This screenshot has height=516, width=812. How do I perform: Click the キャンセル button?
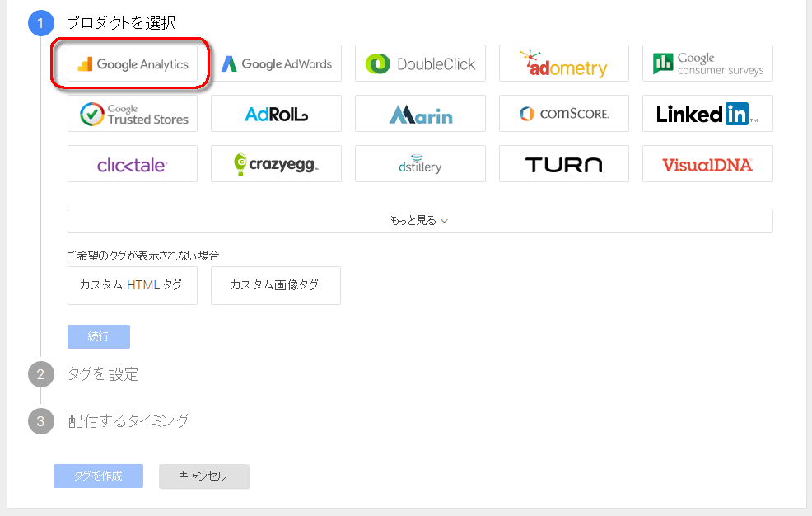coord(204,476)
